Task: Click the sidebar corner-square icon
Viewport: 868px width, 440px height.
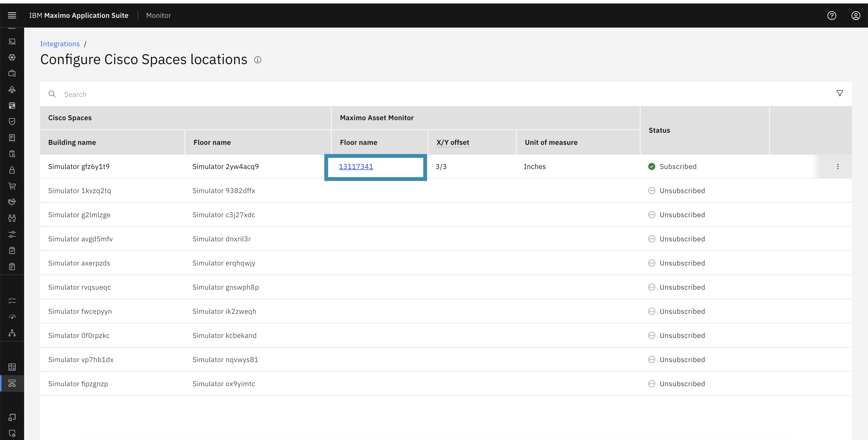Action: pos(12,417)
